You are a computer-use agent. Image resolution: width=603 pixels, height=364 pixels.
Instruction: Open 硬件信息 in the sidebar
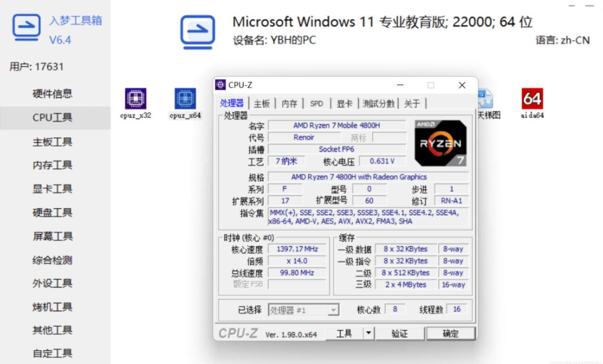53,94
